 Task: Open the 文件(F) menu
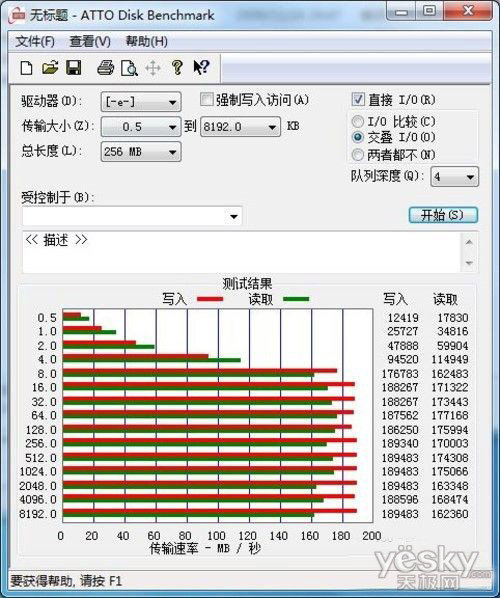tap(35, 42)
